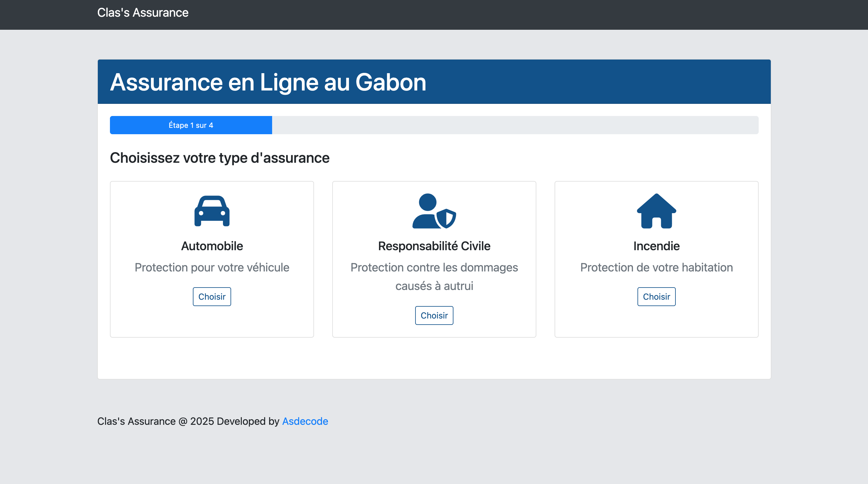Click empty area of the Automobile card below Choisir

(x=212, y=322)
